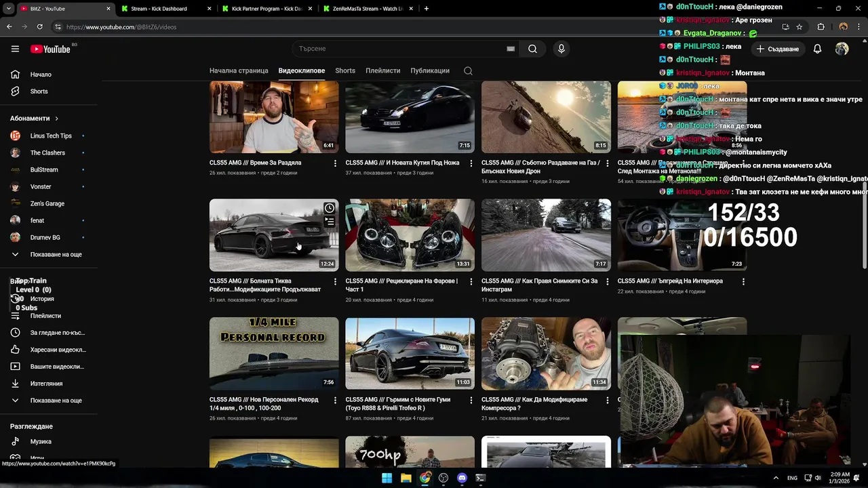This screenshot has height=488, width=868.
Task: Add hovered video to queue icon
Action: [329, 221]
